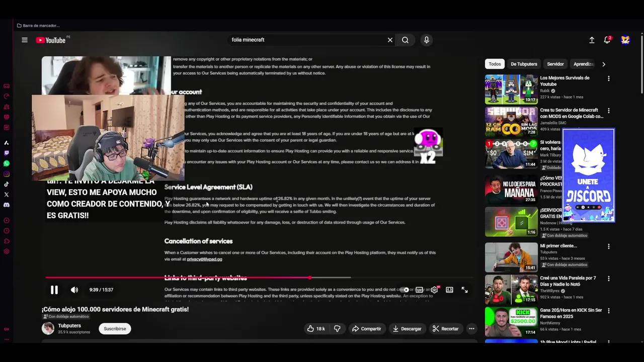This screenshot has height=362, width=644.
Task: Enter fullscreen mode
Action: coord(464,290)
